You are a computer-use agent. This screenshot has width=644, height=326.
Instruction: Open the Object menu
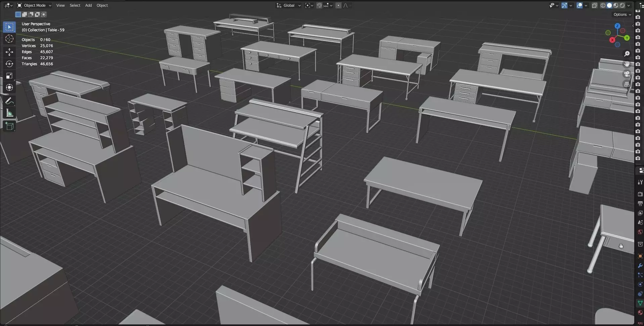coord(102,5)
